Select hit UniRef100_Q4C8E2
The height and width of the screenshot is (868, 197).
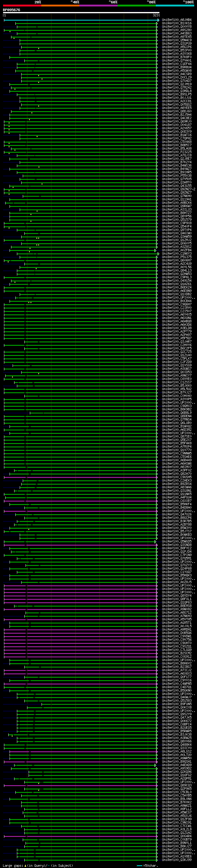(x=177, y=118)
